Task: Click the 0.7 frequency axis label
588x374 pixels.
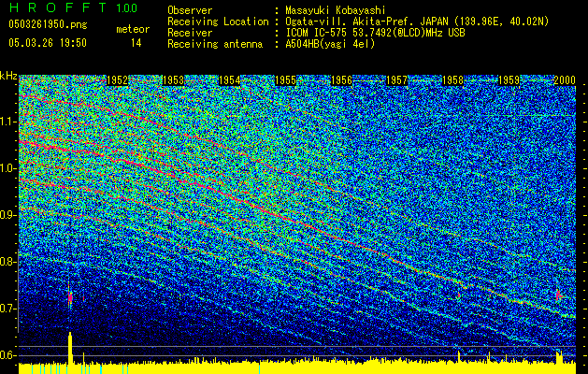Action: click(x=8, y=309)
